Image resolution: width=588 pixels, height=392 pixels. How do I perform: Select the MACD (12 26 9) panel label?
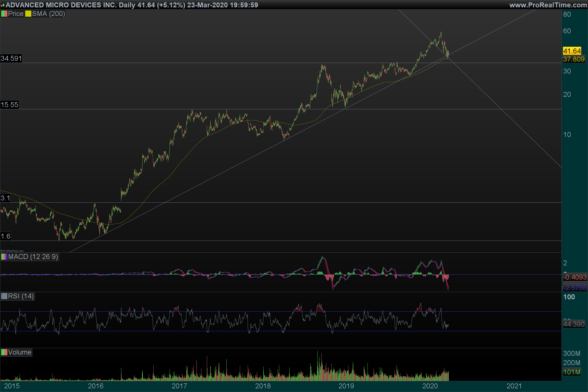click(x=33, y=257)
